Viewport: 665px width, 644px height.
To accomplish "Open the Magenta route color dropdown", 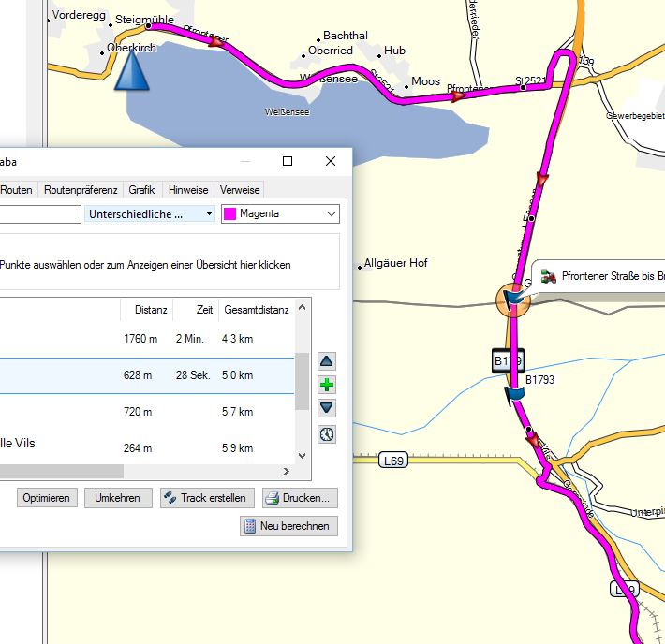I will (x=280, y=214).
